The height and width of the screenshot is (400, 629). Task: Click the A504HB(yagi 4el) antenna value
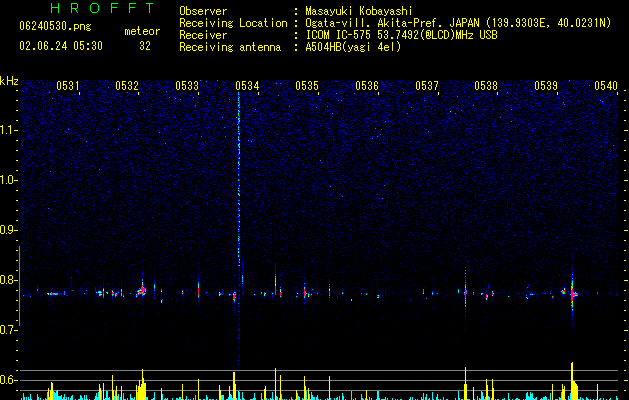(x=353, y=47)
